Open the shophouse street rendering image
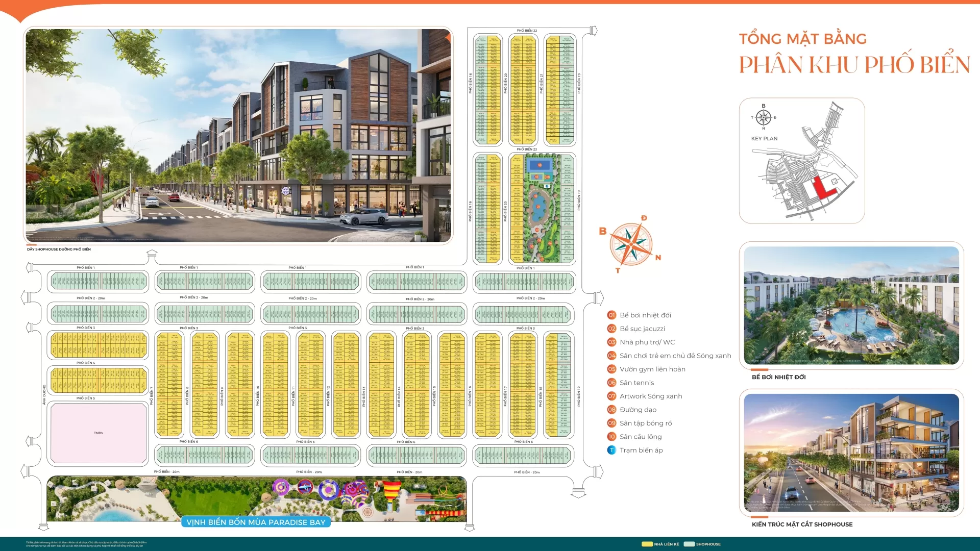Screen dimensions: 980x551 [x=238, y=135]
